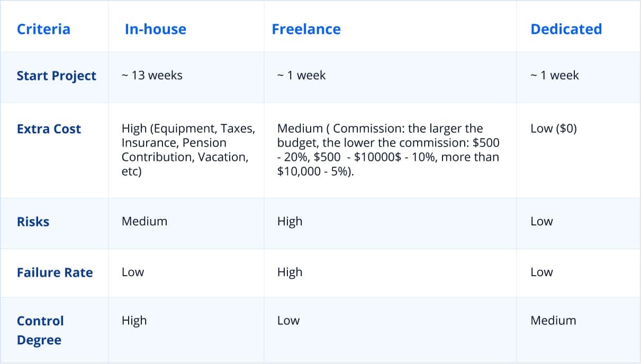Click the Freelance Failure Rate High cell
Image resolution: width=641 pixels, height=364 pixels.
point(290,272)
